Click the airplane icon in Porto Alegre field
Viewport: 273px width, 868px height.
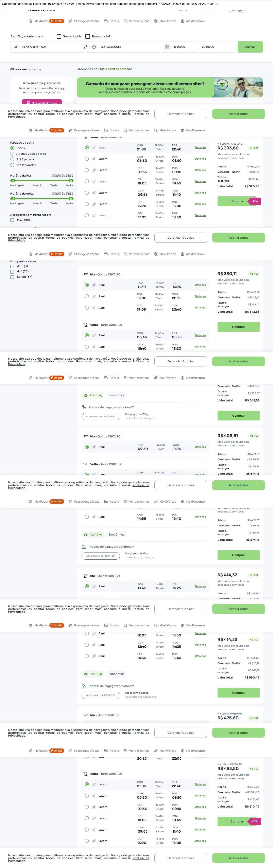tap(16, 47)
